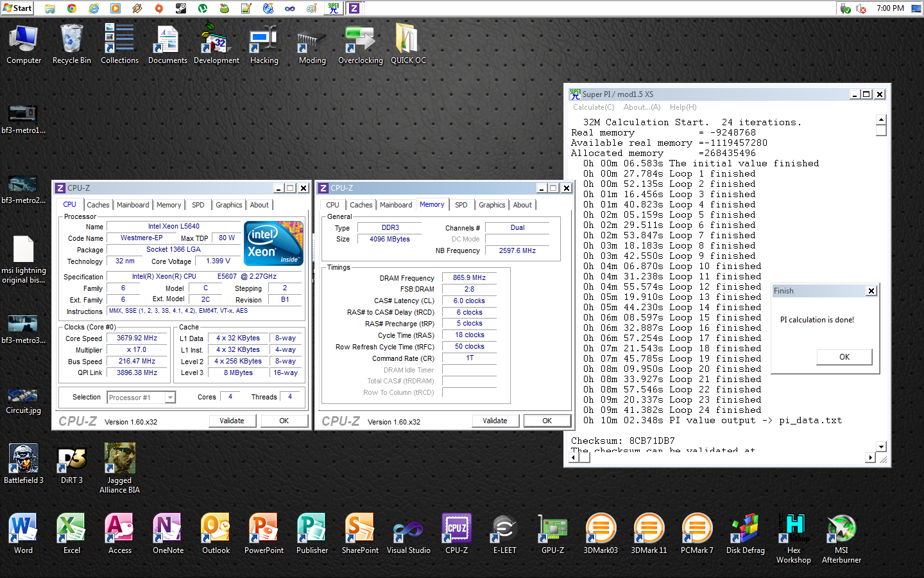Select the Hex Workshop desktop shortcut
The height and width of the screenshot is (578, 924).
794,538
